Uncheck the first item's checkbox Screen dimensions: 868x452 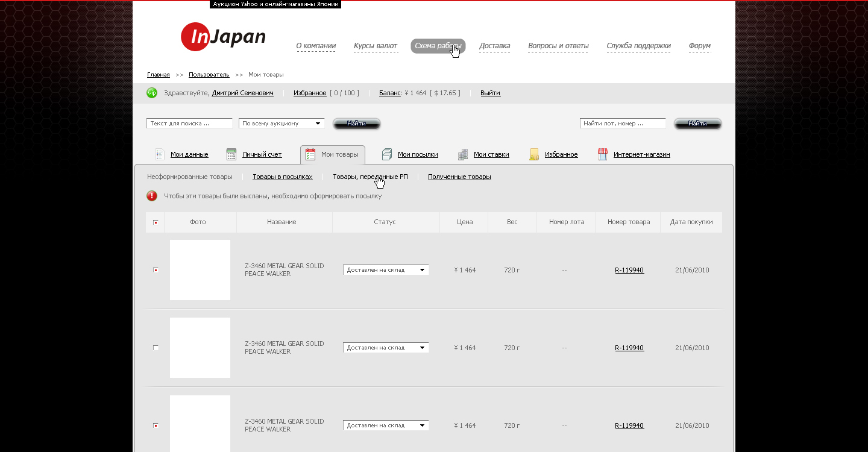(156, 270)
